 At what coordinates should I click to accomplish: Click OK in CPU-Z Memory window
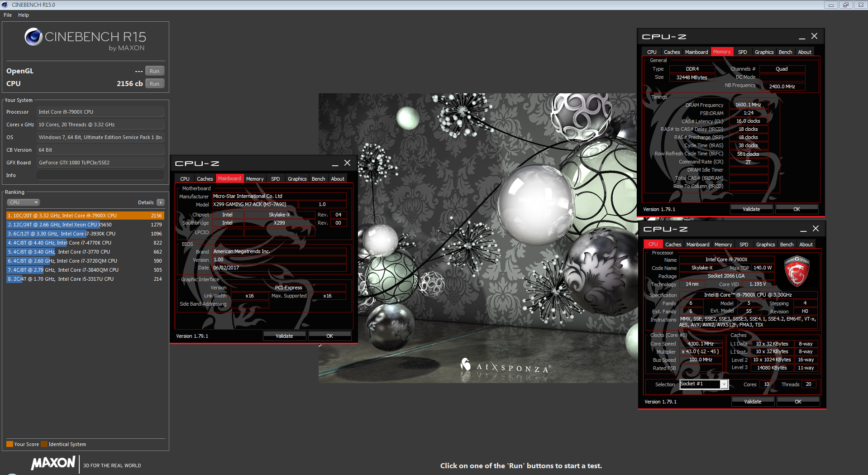[797, 209]
